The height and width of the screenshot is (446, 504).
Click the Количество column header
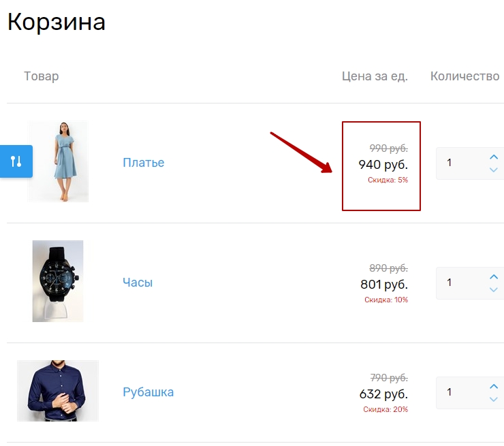coord(465,76)
